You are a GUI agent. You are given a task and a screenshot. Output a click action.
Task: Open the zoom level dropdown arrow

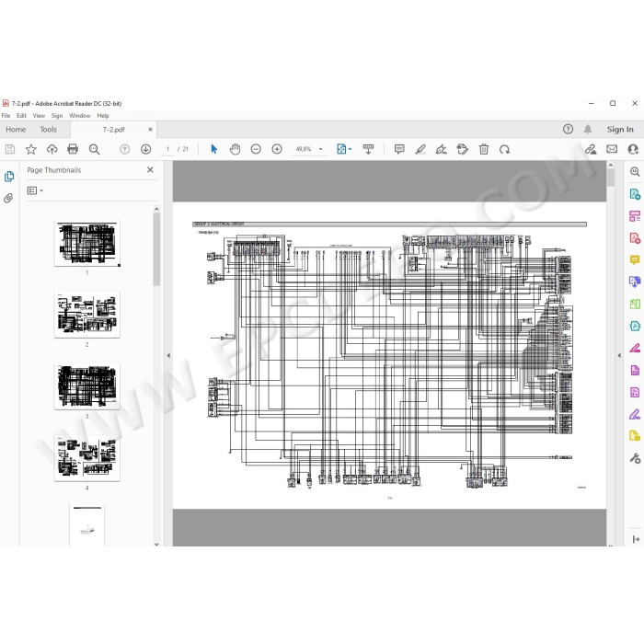pyautogui.click(x=321, y=149)
